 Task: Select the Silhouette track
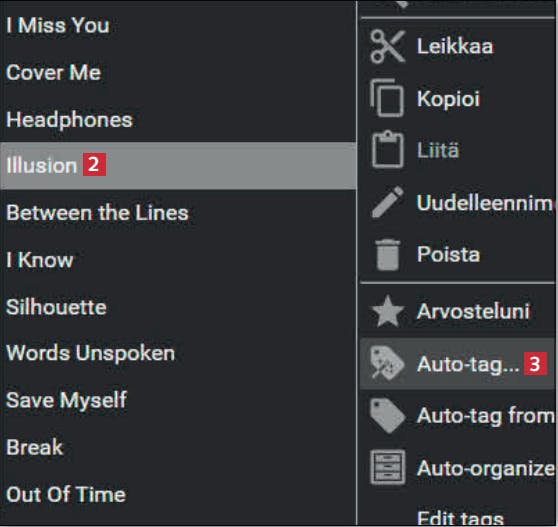178,307
